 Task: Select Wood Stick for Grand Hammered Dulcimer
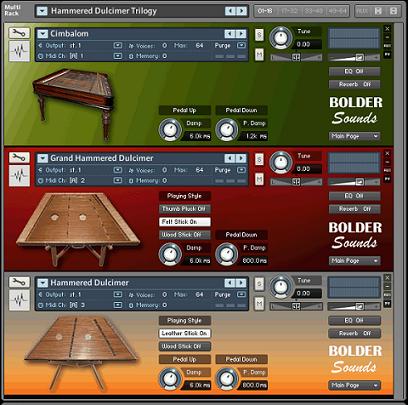pos(185,235)
